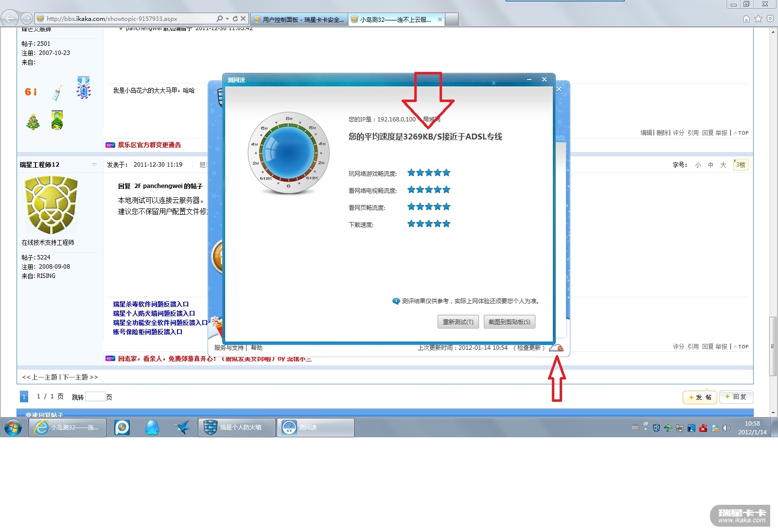Viewport: 778px width, 532px height.
Task: Open the 娱乐区官方群变更通告 link
Action: (149, 145)
